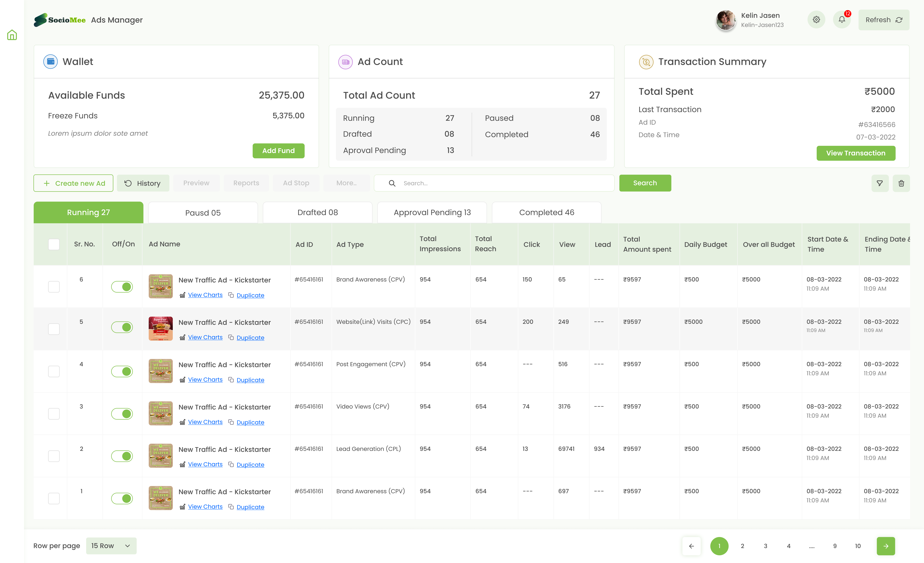Click the 'Lead Generation (CPL)' ad type cell

369,449
